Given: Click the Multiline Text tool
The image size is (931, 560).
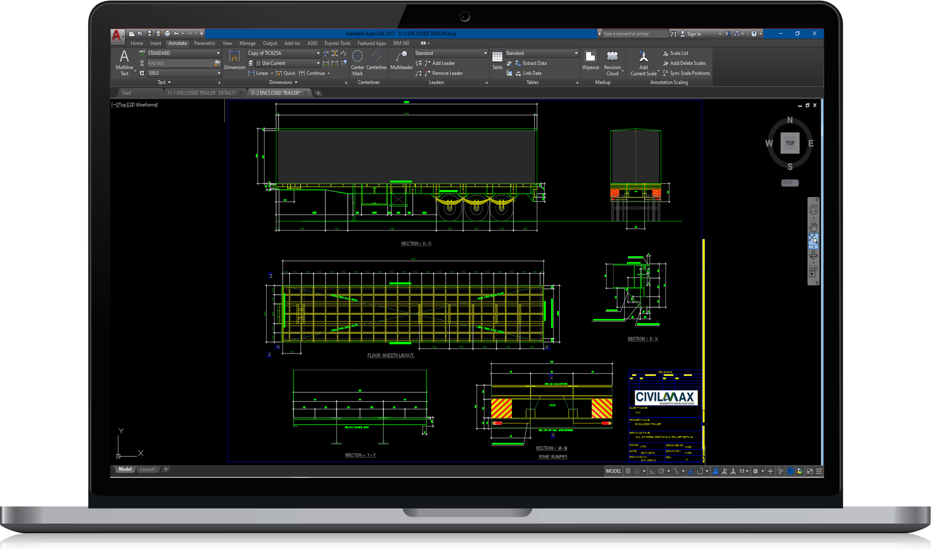Looking at the screenshot, I should [124, 62].
